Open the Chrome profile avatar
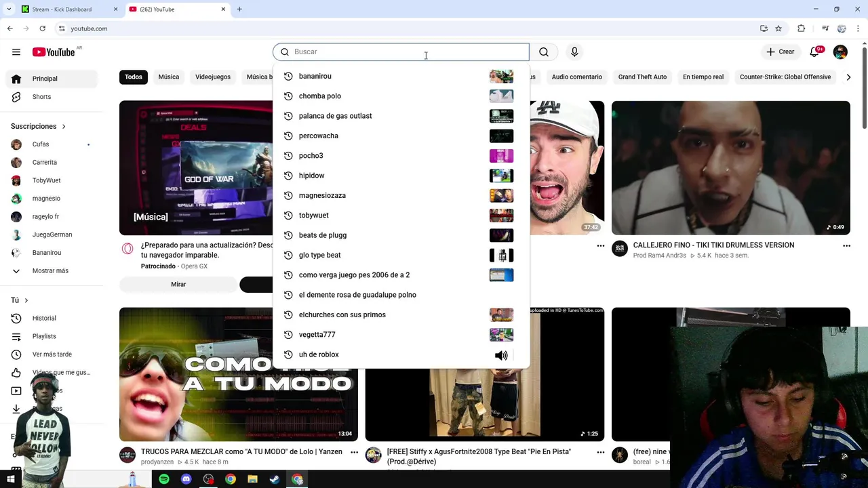The height and width of the screenshot is (488, 868). [x=842, y=28]
